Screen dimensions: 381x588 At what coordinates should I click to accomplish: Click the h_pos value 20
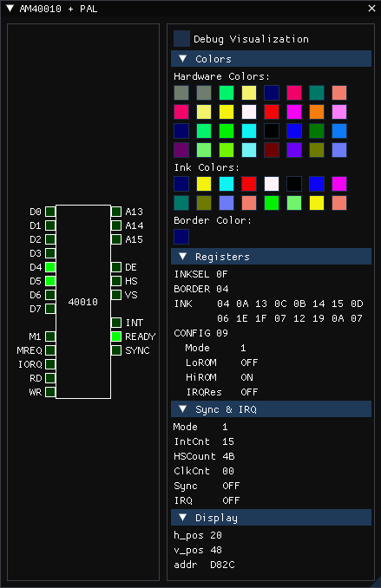(x=216, y=535)
